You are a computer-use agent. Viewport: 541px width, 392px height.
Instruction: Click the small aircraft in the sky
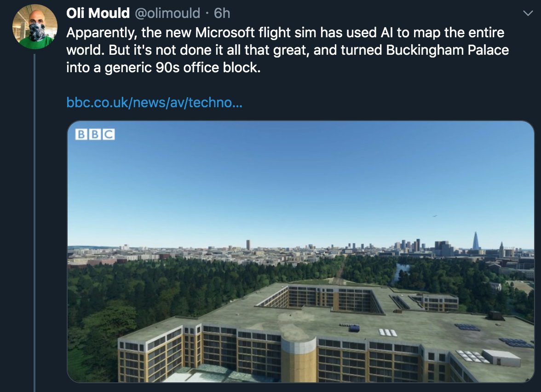(434, 216)
